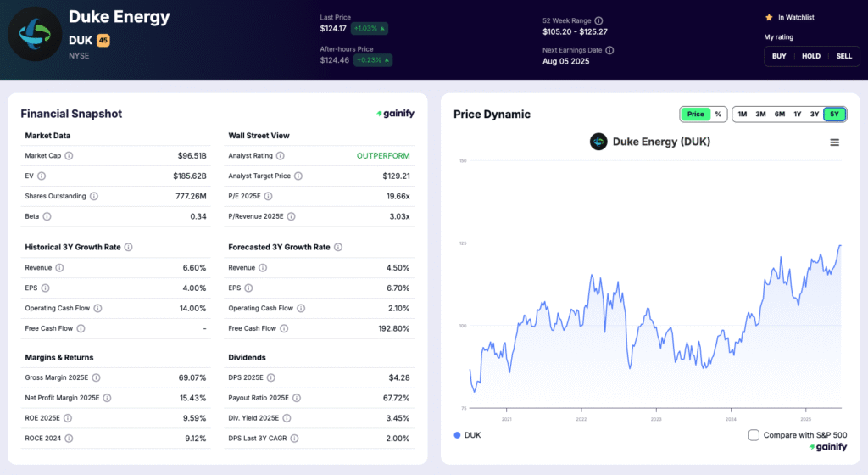Open Beta info icon
Image resolution: width=868 pixels, height=475 pixels.
(x=47, y=216)
